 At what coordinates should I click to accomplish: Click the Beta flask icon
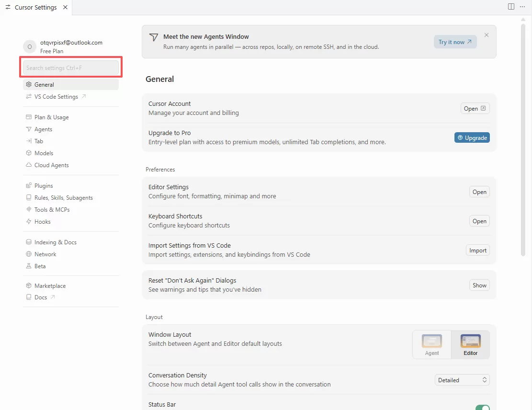[29, 266]
